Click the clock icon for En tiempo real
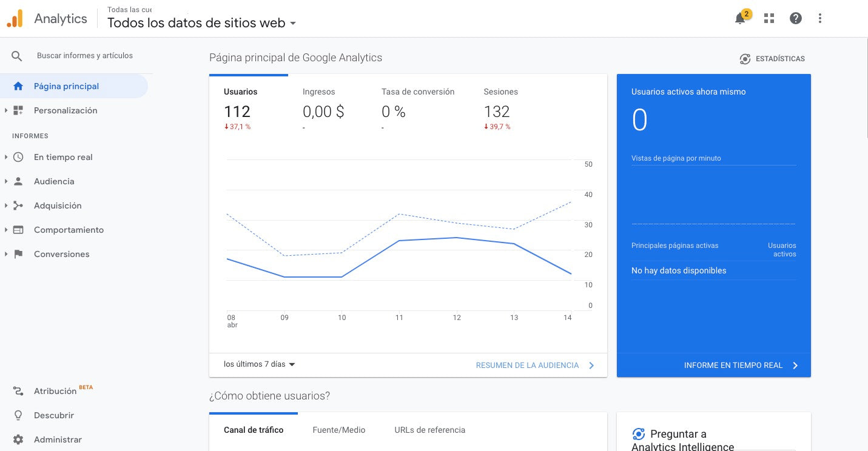 18,157
